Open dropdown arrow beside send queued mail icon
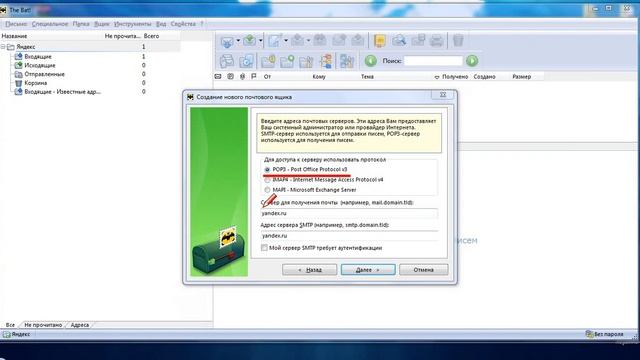 [x=260, y=41]
